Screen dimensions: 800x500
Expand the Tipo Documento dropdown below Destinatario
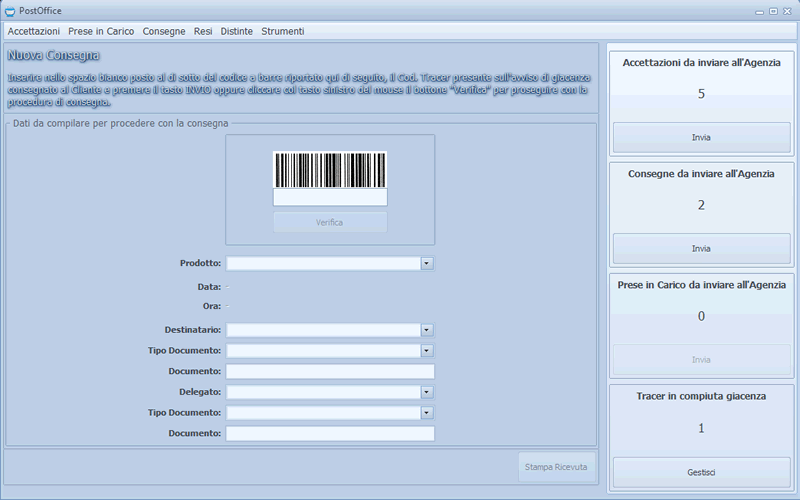427,351
